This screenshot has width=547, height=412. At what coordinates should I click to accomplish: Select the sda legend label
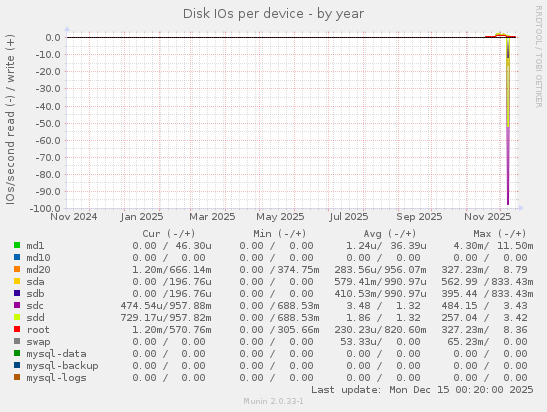click(35, 282)
